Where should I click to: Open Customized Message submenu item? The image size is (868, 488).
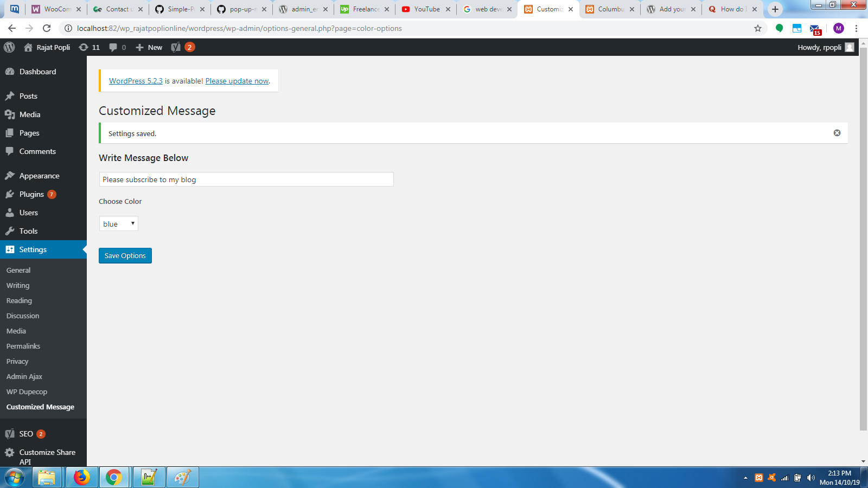pos(40,407)
